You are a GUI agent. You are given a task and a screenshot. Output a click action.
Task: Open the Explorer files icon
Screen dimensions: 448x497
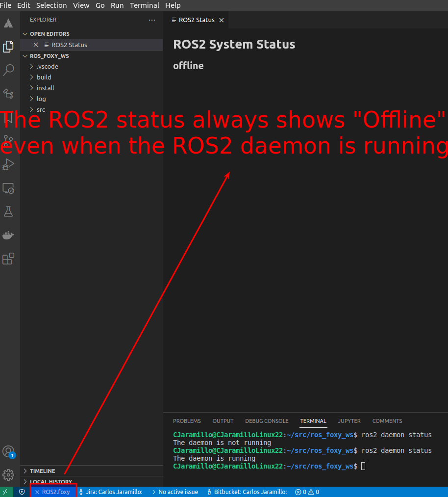click(8, 47)
